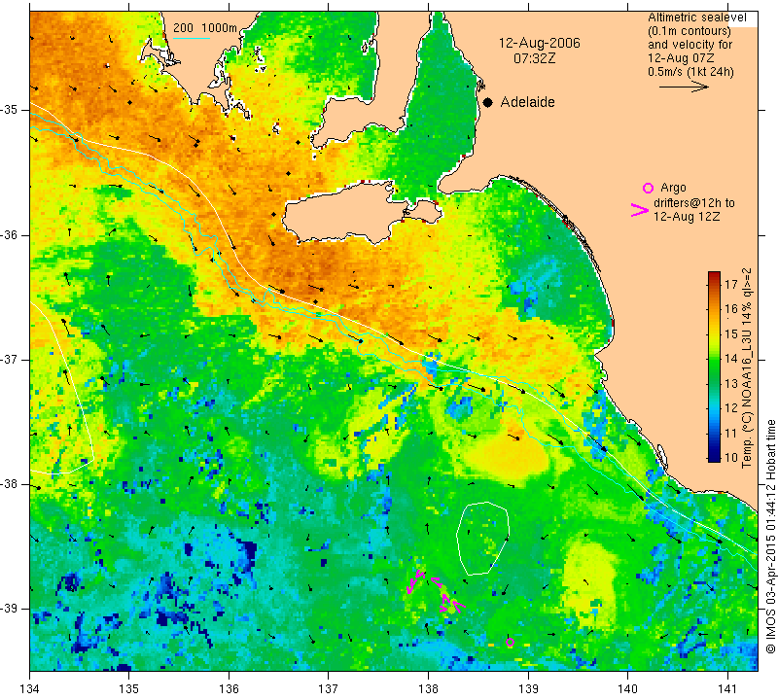Click the cyan 200 1000m bathymetry legend line
The width and height of the screenshot is (778, 700).
(x=192, y=38)
